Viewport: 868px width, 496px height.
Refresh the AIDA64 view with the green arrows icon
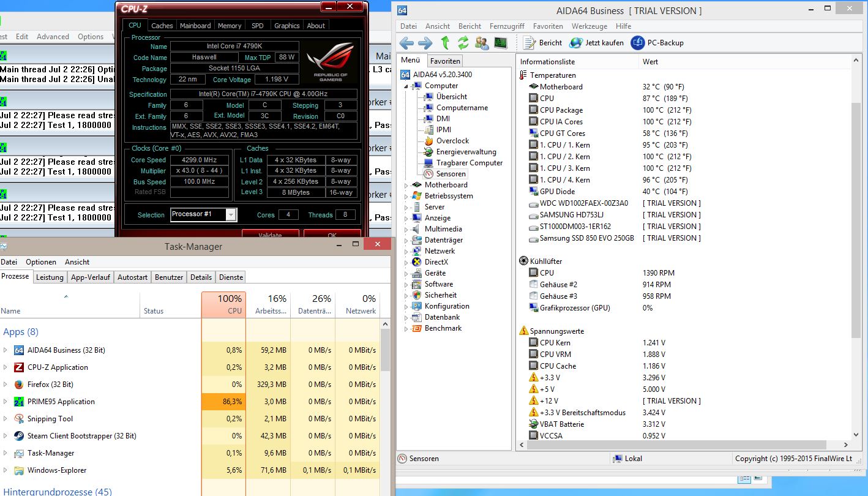pos(463,43)
